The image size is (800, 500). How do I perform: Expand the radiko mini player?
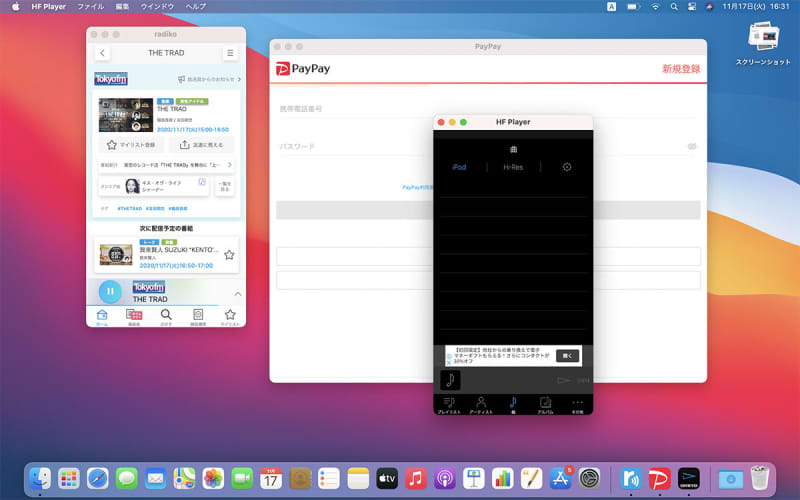tap(238, 294)
